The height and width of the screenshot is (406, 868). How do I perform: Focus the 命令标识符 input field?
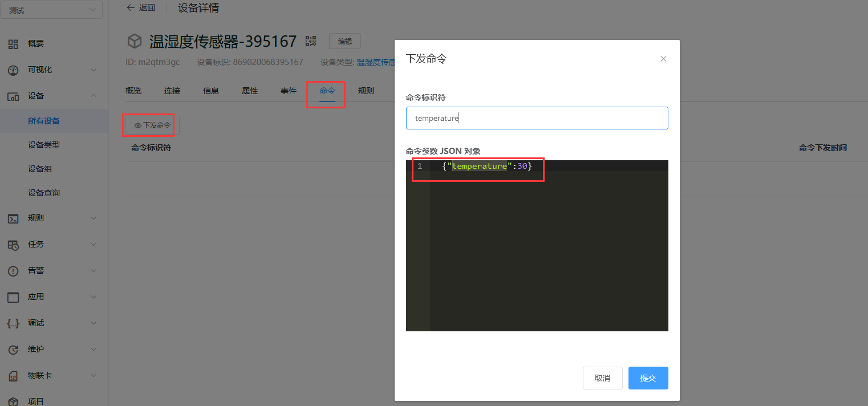537,118
